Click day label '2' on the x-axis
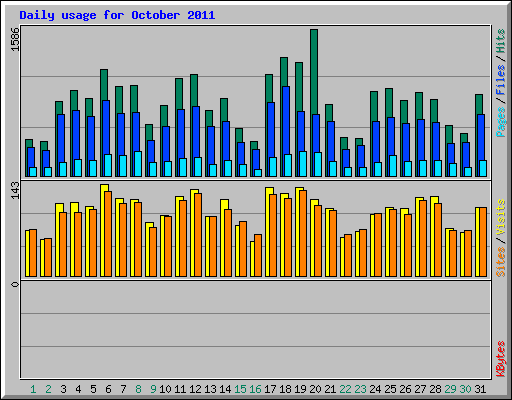 click(48, 389)
